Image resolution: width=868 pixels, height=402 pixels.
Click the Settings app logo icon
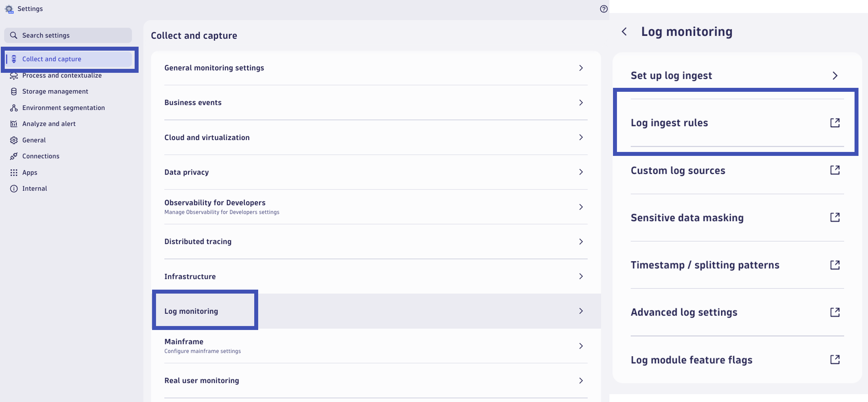click(9, 9)
